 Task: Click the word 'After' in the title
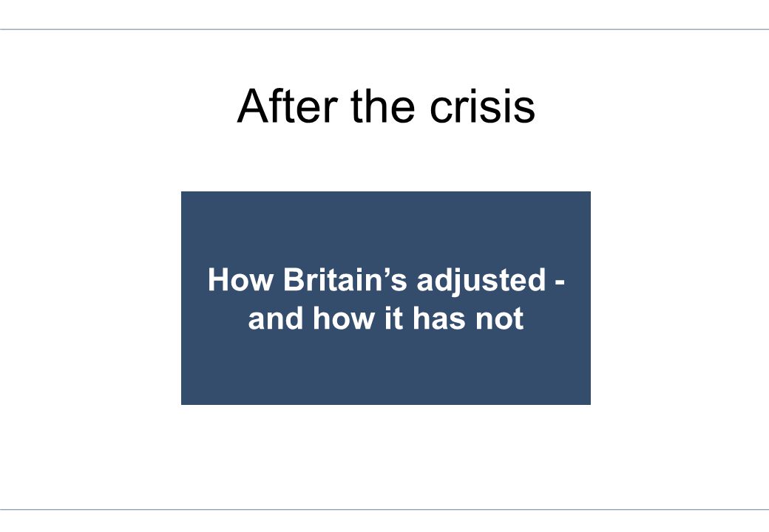coord(288,106)
